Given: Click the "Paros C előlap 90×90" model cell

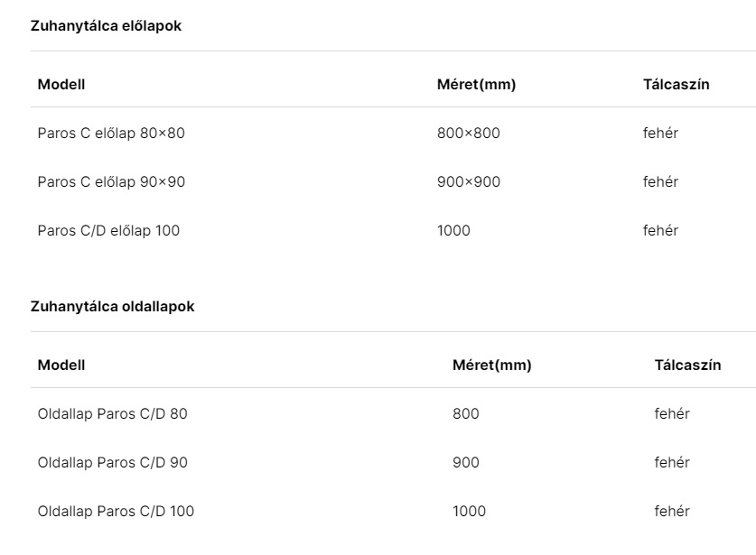Looking at the screenshot, I should (111, 182).
